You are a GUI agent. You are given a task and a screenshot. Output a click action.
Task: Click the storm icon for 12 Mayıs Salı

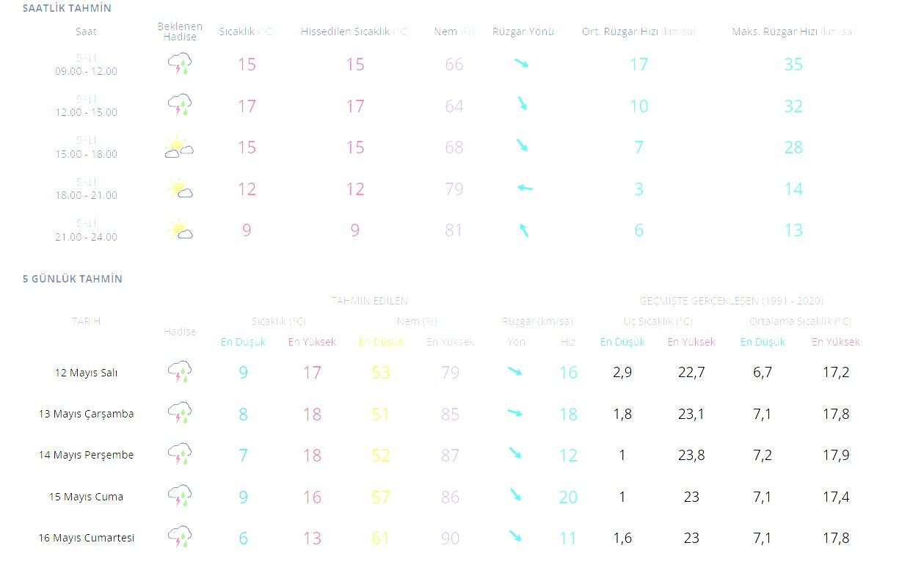pos(180,372)
